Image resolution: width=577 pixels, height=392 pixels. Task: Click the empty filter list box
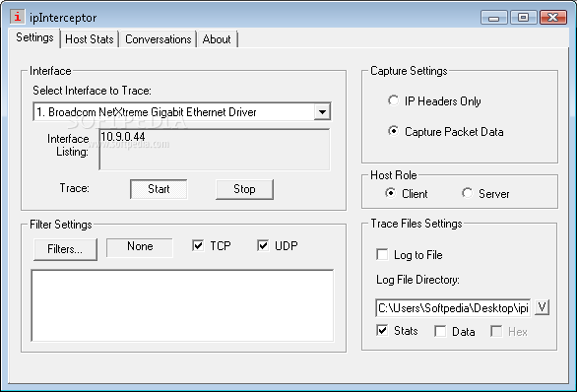tap(182, 305)
